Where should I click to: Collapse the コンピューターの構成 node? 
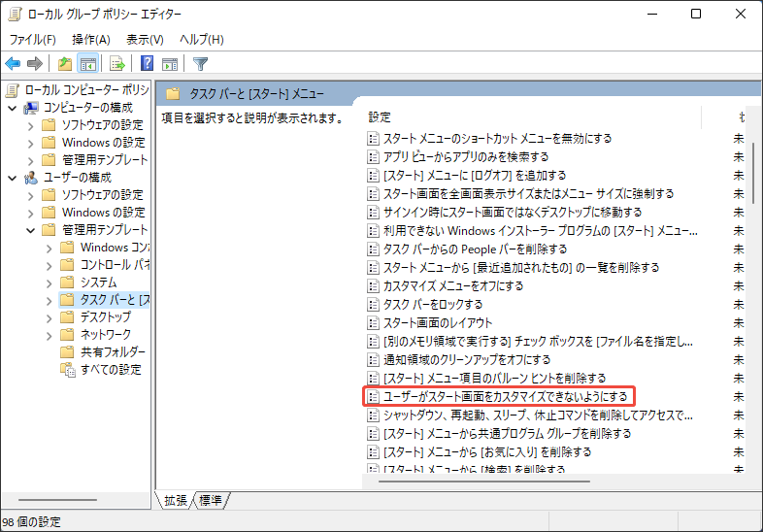(13, 108)
